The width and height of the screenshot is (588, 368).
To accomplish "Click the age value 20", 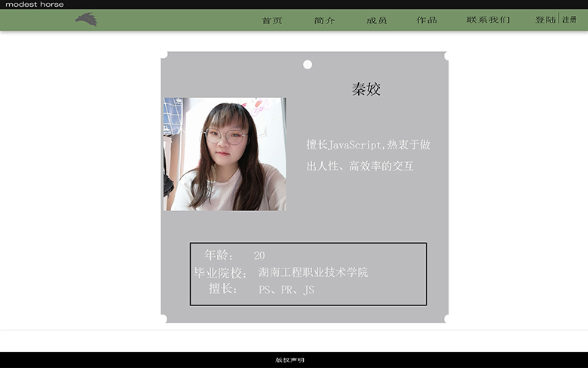I will point(259,256).
